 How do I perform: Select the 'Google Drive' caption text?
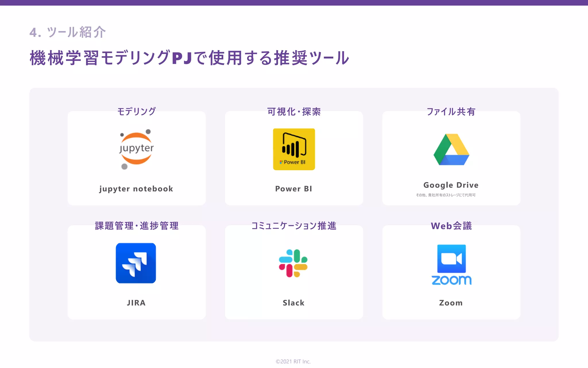pos(451,185)
